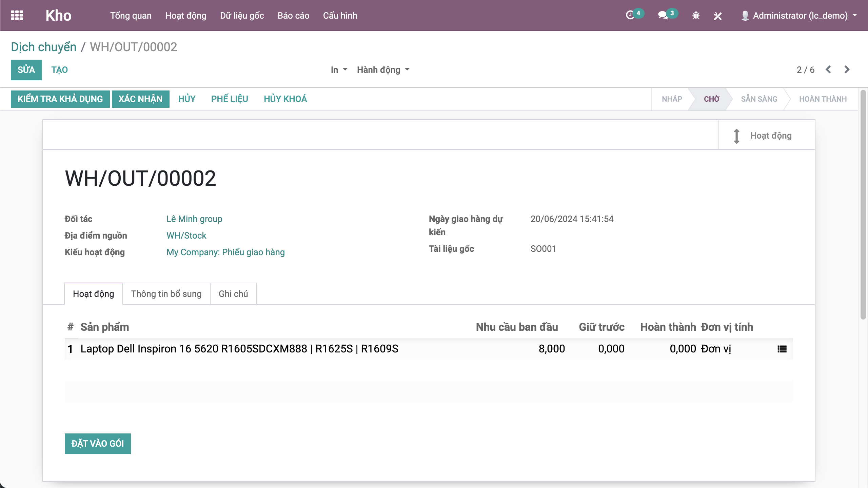Viewport: 868px width, 488px height.
Task: Click the vertical page scrollbar
Action: (x=863, y=203)
